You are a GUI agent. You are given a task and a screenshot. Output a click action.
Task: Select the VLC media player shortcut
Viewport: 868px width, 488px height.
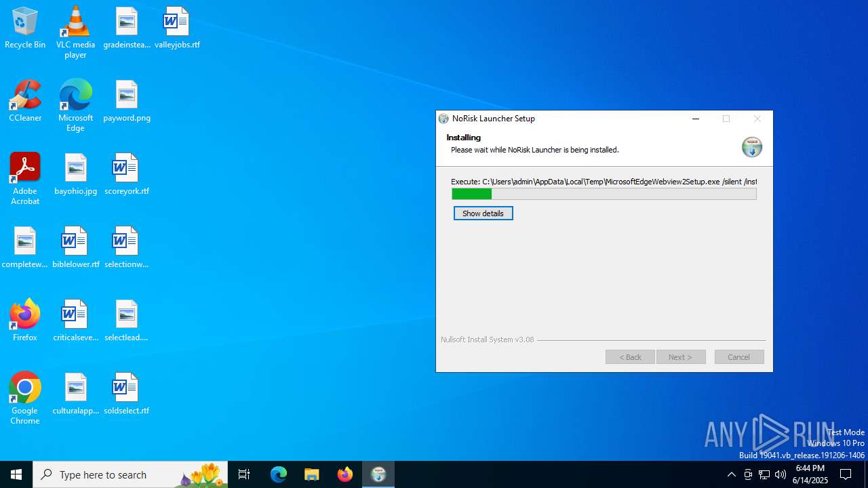click(x=75, y=33)
